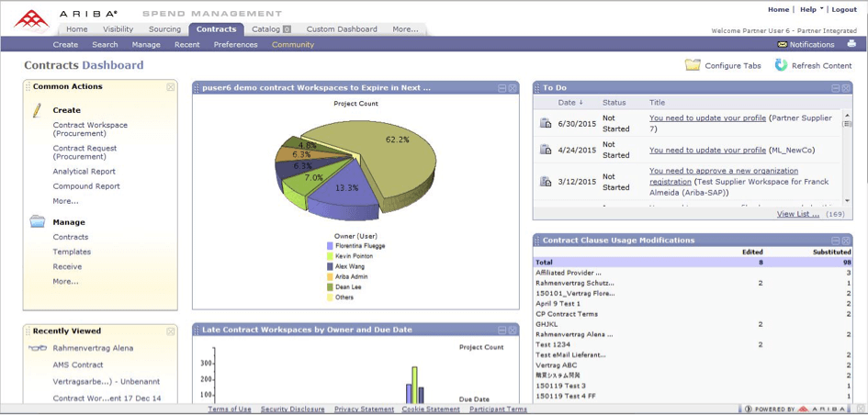Click the To Do list scroll down arrow
This screenshot has height=415, width=868.
pos(847,200)
